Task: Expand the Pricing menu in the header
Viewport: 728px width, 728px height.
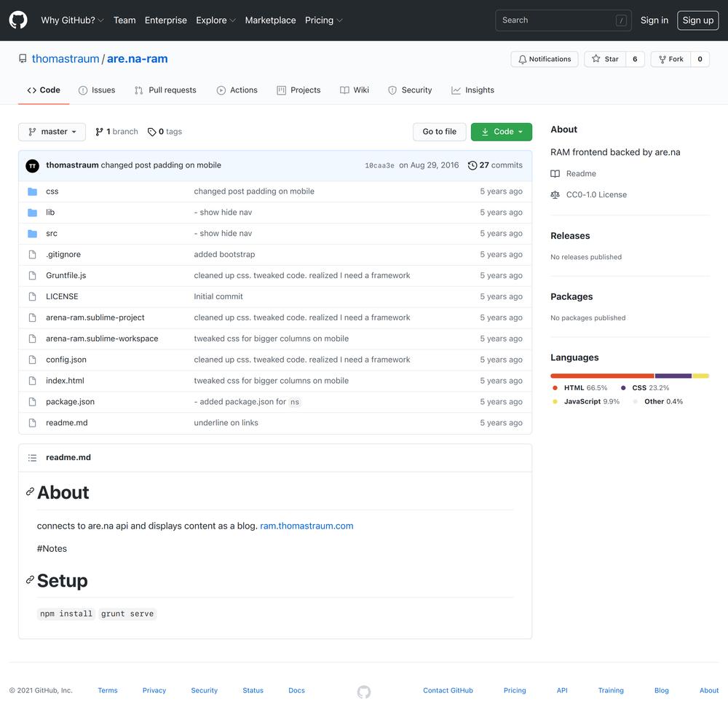Action: coord(324,20)
